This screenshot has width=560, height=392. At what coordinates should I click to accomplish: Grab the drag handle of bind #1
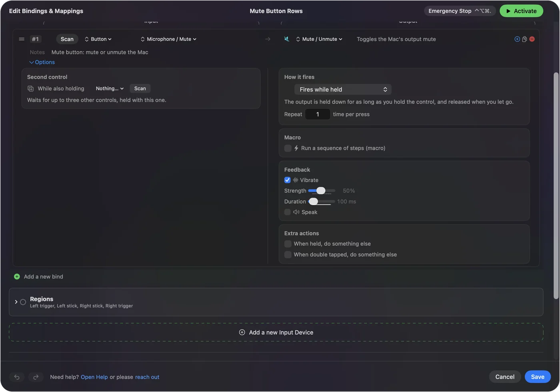22,39
